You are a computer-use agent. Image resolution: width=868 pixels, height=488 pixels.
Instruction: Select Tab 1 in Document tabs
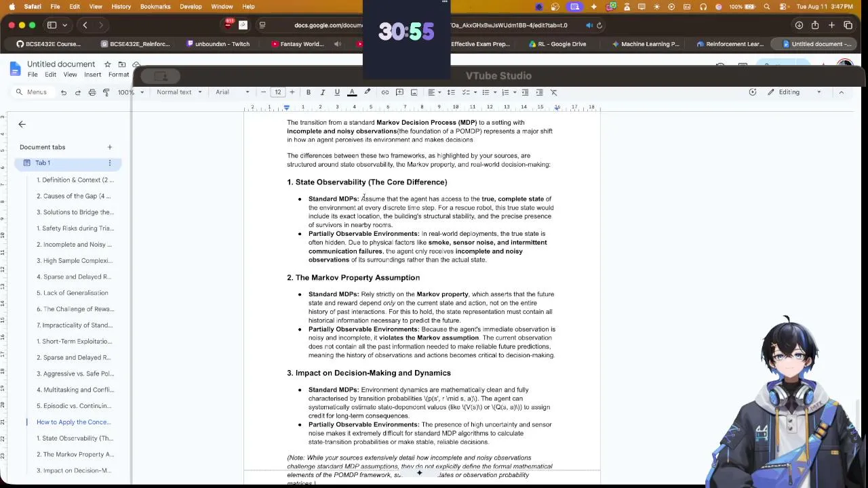pyautogui.click(x=68, y=163)
